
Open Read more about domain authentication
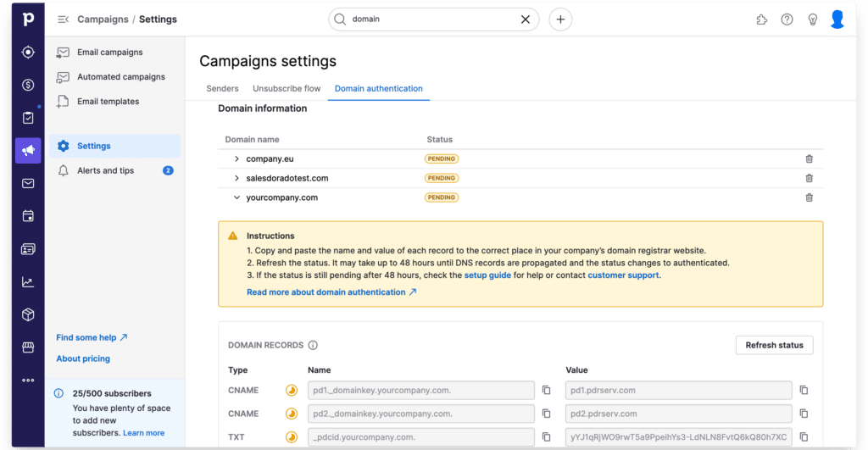(x=331, y=292)
